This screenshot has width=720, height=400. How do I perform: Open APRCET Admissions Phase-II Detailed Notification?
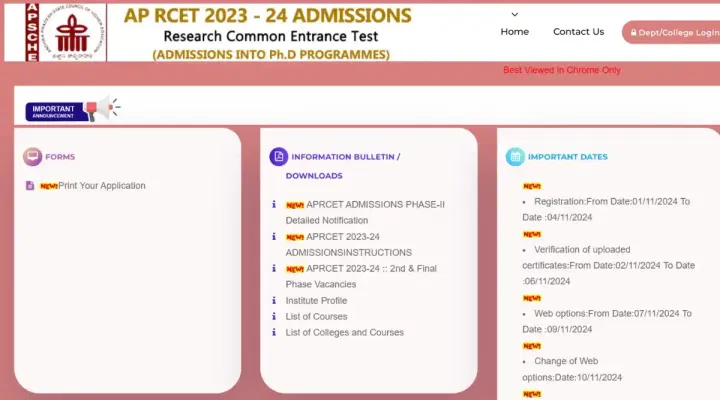[x=365, y=212]
